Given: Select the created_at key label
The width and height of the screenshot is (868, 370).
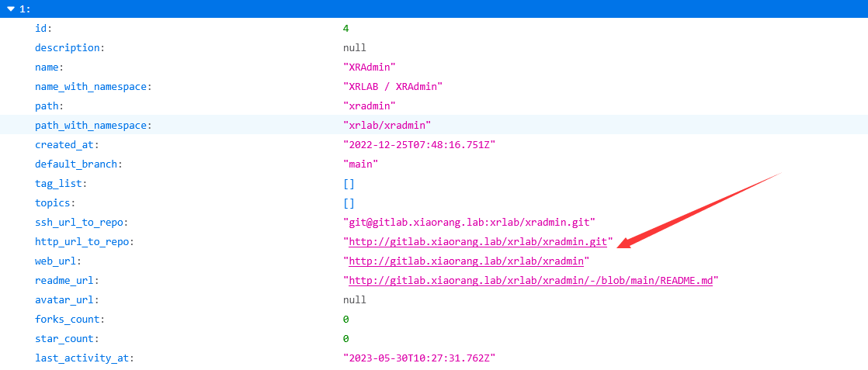Looking at the screenshot, I should pos(66,145).
